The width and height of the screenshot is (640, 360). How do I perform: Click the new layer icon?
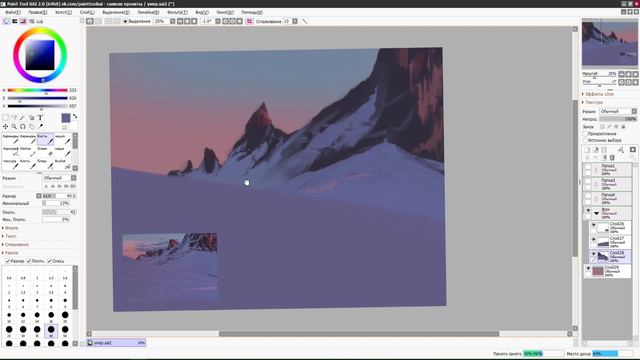point(587,150)
